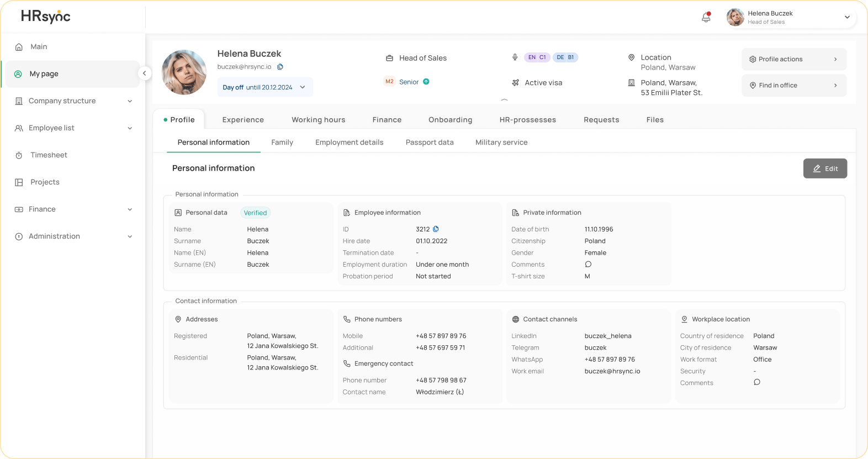Open the Requests tab

601,120
